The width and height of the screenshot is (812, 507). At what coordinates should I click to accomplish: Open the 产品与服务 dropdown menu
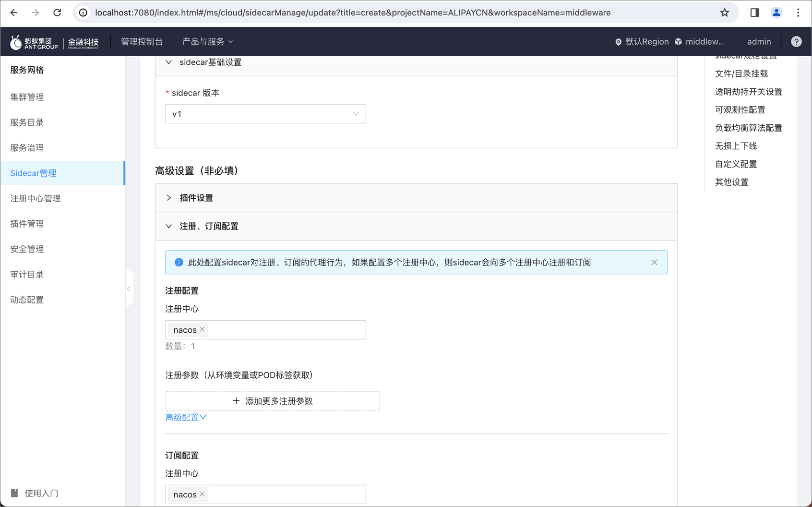(x=207, y=42)
